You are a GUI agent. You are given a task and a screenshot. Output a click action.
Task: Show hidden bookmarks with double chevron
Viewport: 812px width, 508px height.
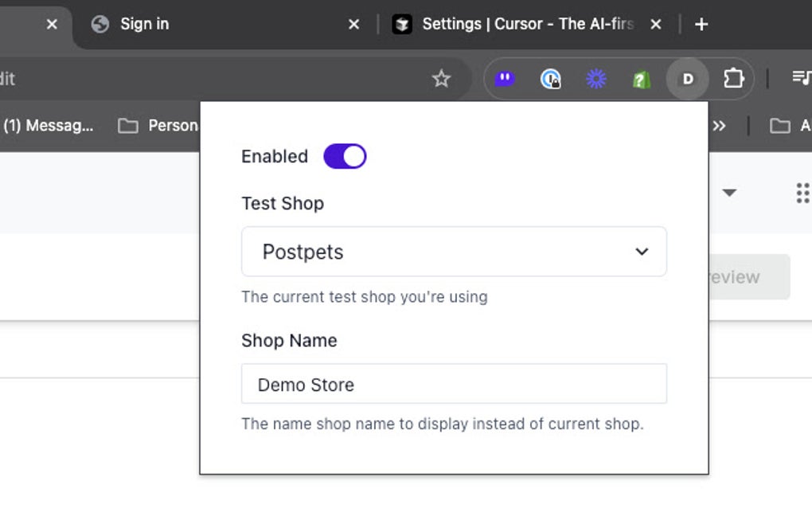[719, 126]
